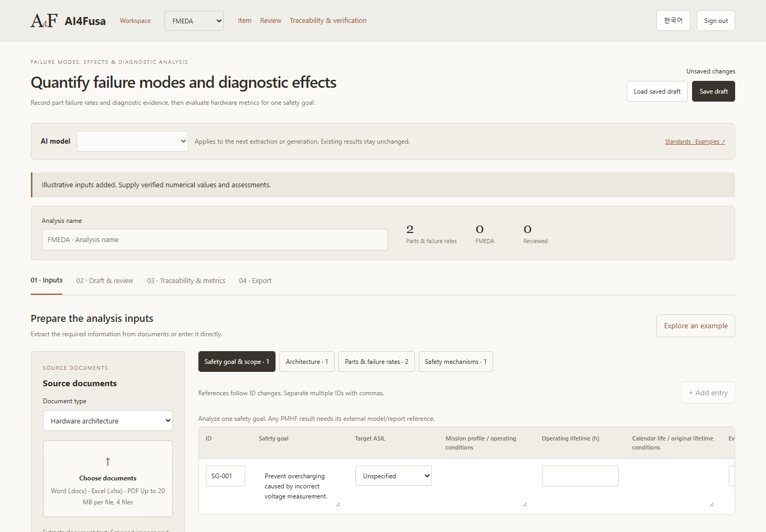Click the Mission profile text area
This screenshot has height=532, width=766.
tap(487, 486)
